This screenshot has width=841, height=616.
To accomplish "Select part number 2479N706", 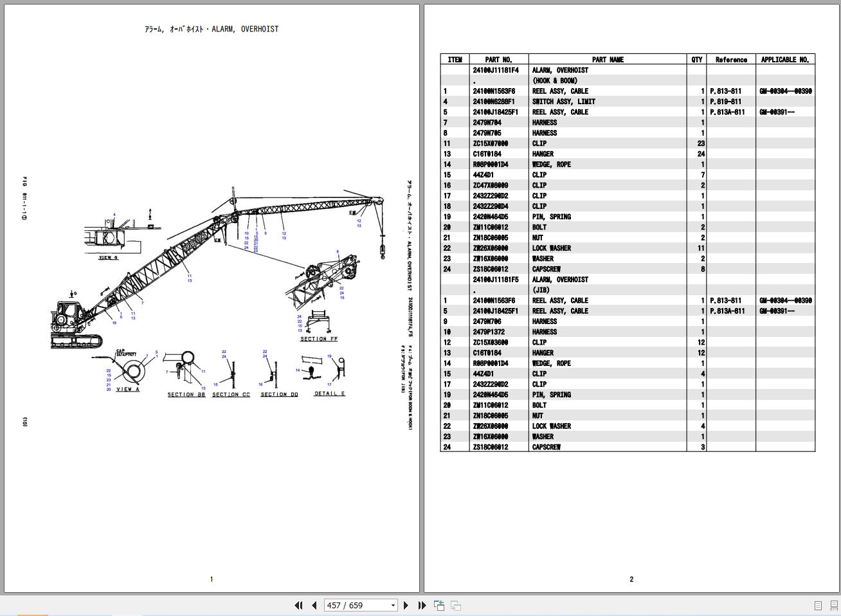I will [487, 322].
